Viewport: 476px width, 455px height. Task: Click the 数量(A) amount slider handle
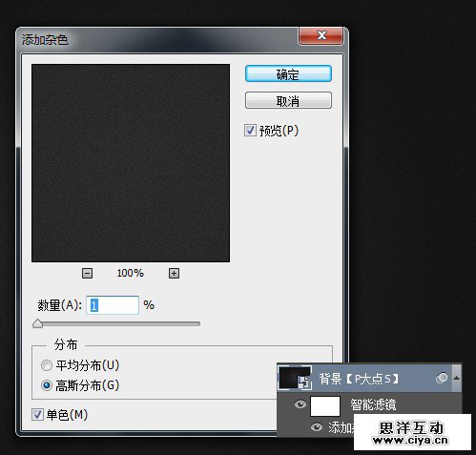click(37, 323)
